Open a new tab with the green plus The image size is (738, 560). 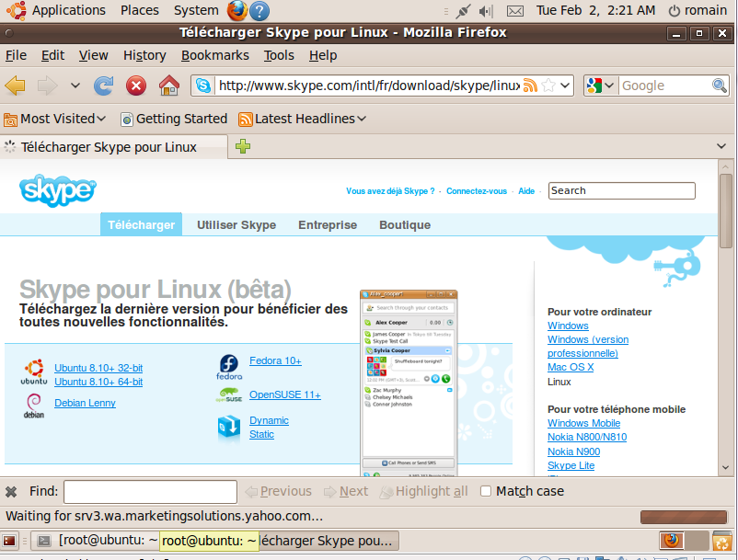click(x=243, y=146)
